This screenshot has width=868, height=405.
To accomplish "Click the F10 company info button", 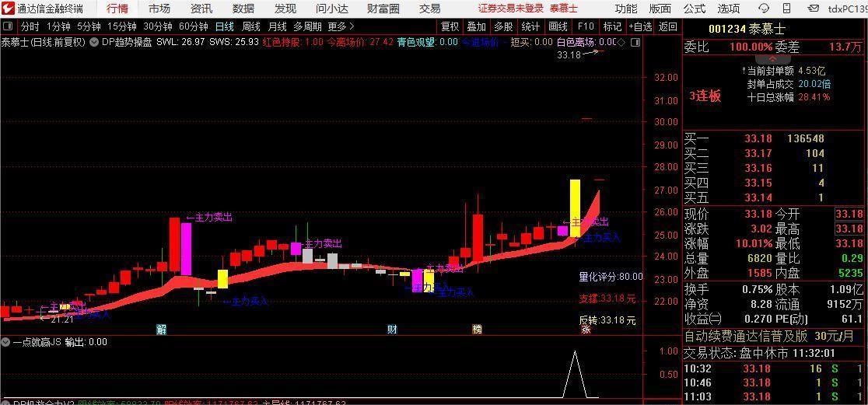I will point(585,26).
